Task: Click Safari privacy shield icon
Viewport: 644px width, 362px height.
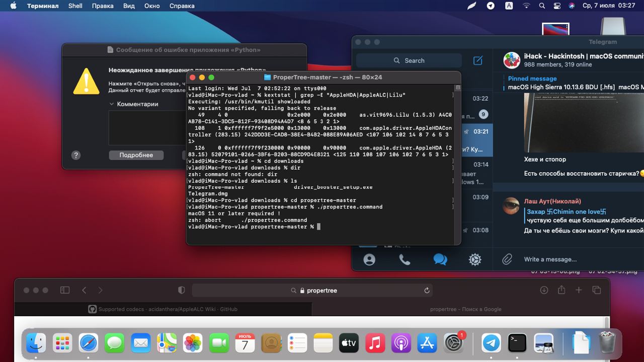Action: click(182, 291)
